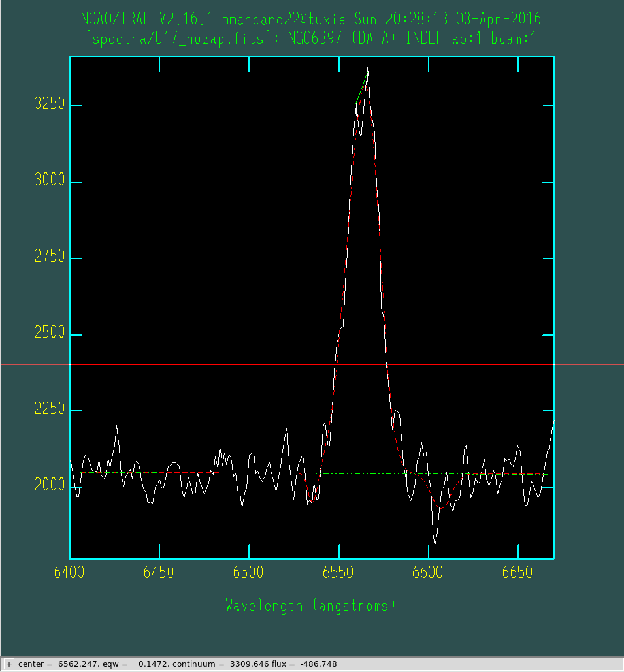
Task: Click the 6600 wavelength axis label
Action: [x=427, y=572]
